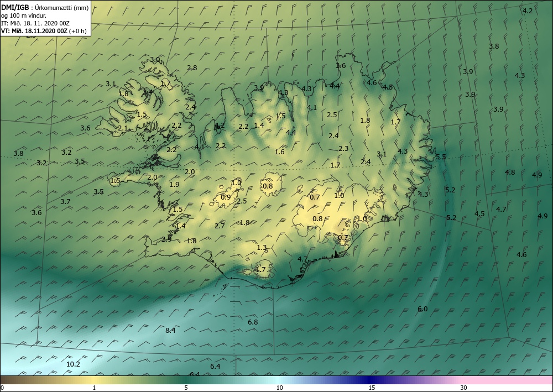Click the 30 tick on the colour scale
Screen dimensions: 553x392
pyautogui.click(x=464, y=388)
